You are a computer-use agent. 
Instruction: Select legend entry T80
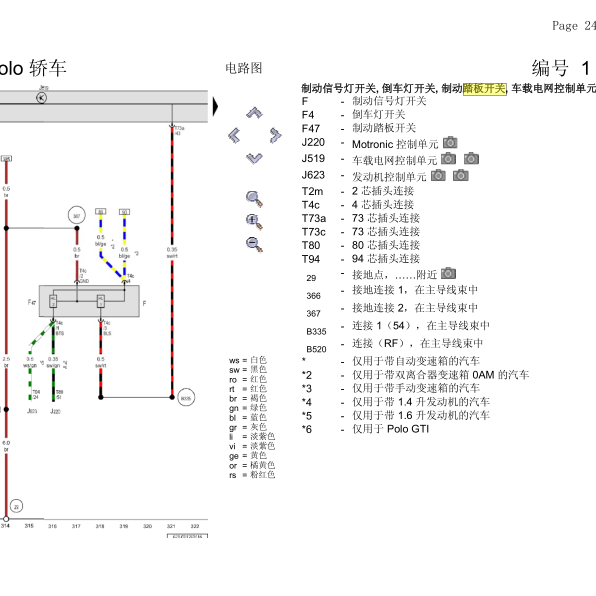tap(311, 246)
